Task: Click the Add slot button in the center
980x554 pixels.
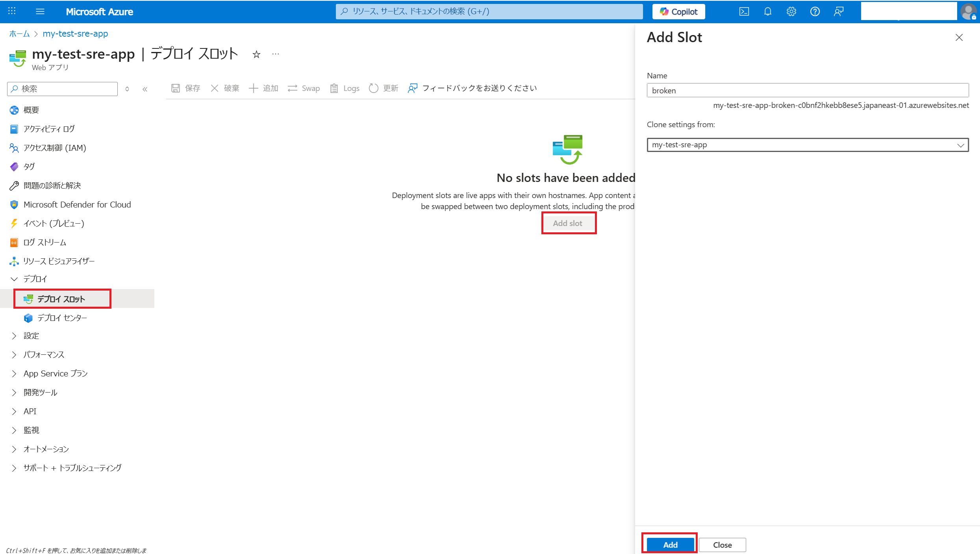Action: click(568, 223)
